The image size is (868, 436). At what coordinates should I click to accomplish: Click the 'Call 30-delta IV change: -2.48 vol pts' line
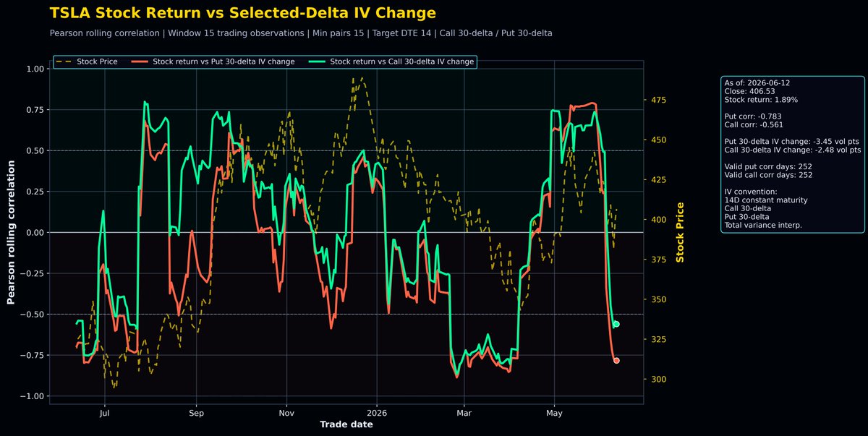pos(793,150)
